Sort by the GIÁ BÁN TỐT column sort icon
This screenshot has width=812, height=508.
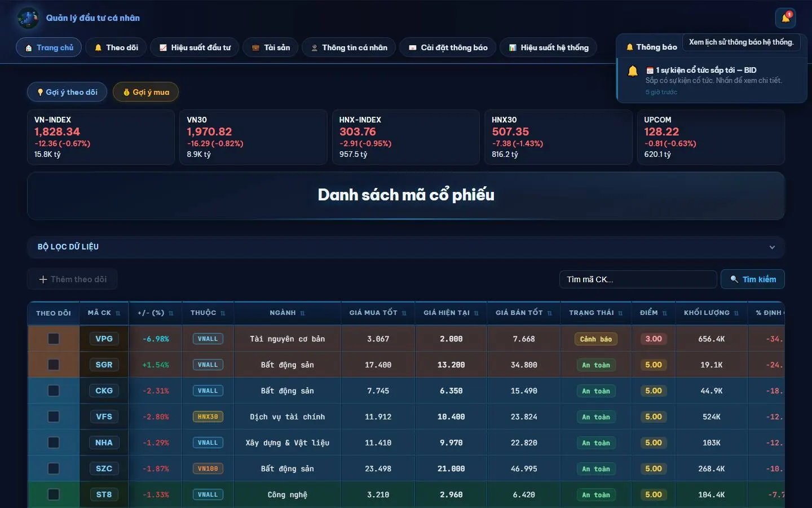point(549,313)
